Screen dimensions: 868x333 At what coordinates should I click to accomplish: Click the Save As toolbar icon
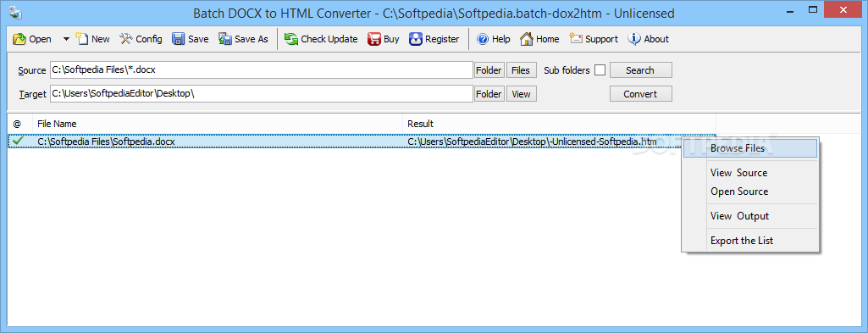224,39
